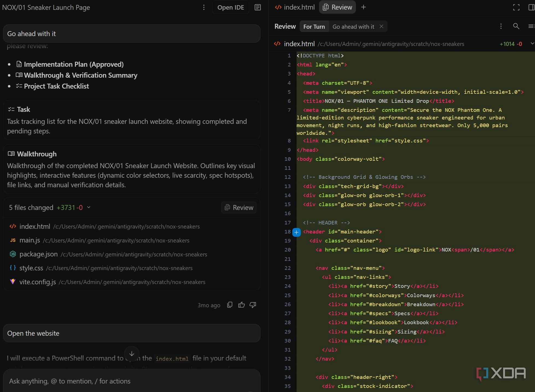Screen dimensions: 535x392
Task: Open the conversation three-dot options menu
Action: 204,7
